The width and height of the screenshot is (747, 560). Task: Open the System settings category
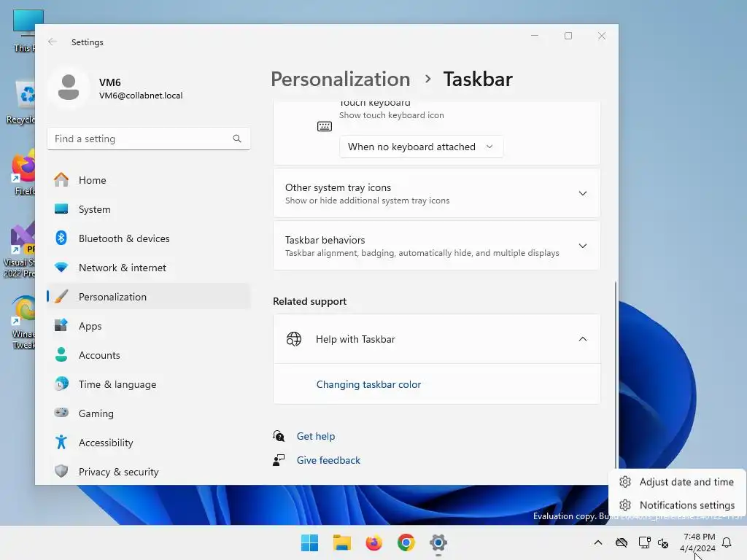click(149, 209)
